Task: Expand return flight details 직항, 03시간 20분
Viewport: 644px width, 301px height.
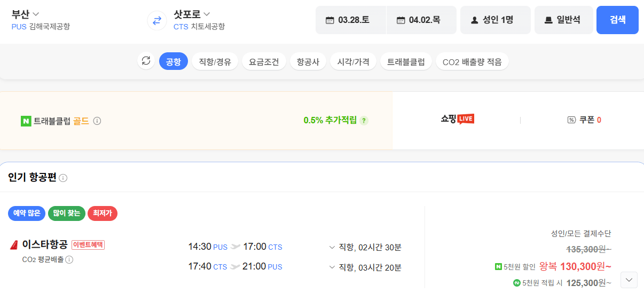Action: click(365, 267)
